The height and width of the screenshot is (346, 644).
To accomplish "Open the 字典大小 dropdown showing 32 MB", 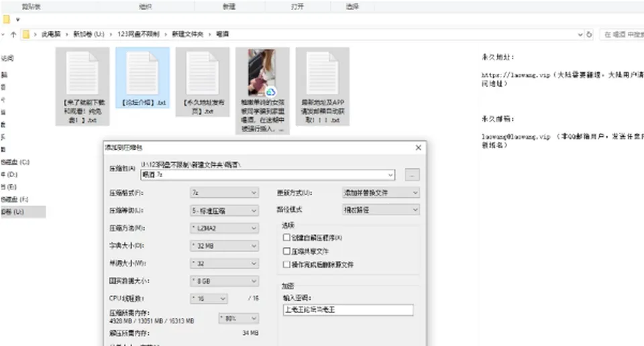I will 224,246.
